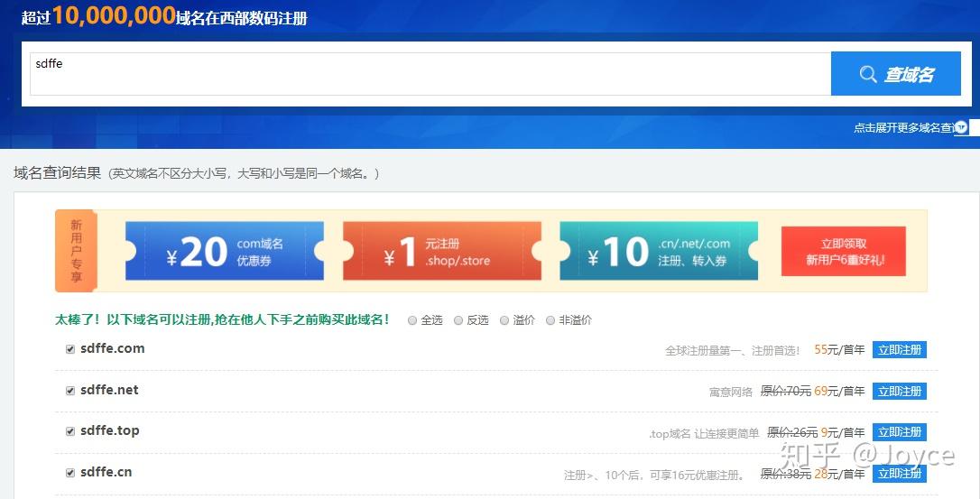Click the 原价:70元 strikethrough price
Screen dimensions: 980x499
786,392
